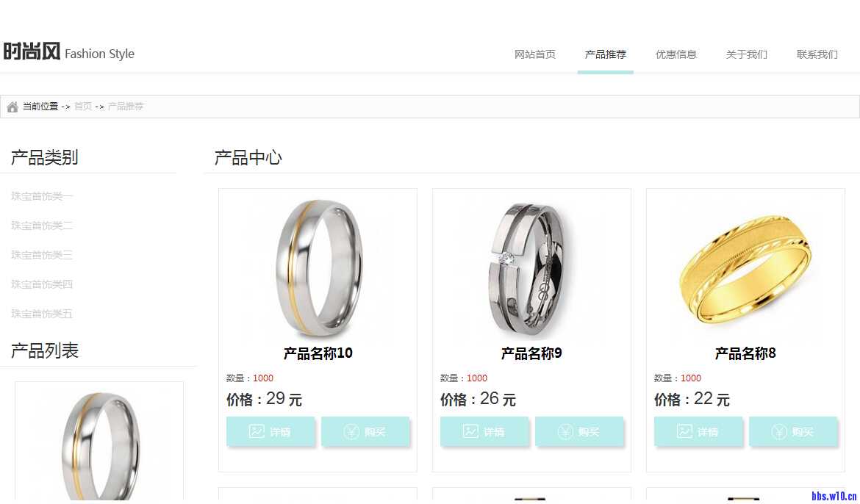Select category 珠宝首饰类三 in sidebar
The width and height of the screenshot is (860, 504).
pos(42,255)
